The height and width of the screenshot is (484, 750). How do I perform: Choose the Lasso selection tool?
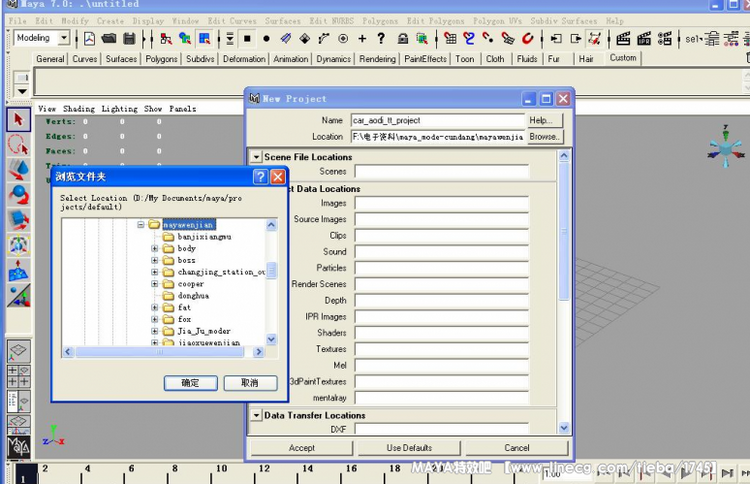(x=19, y=145)
